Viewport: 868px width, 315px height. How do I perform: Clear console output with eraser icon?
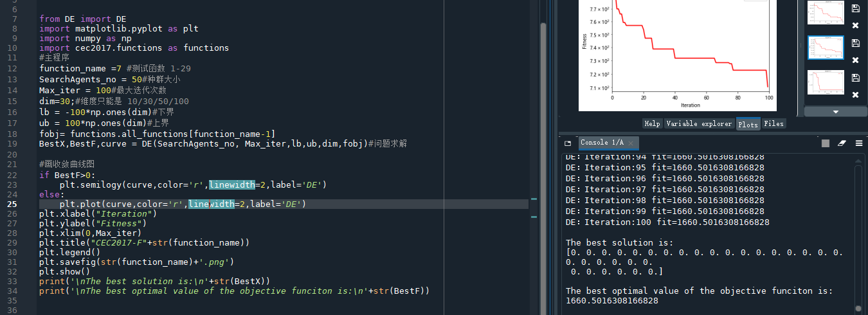click(842, 143)
